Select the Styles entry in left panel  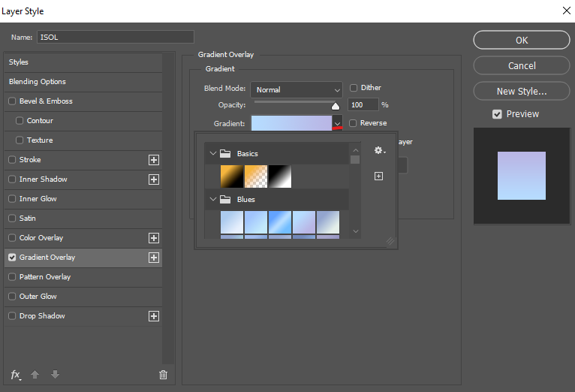coord(83,62)
